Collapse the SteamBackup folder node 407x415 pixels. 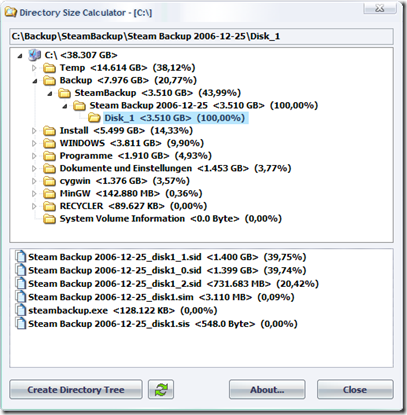[50, 94]
